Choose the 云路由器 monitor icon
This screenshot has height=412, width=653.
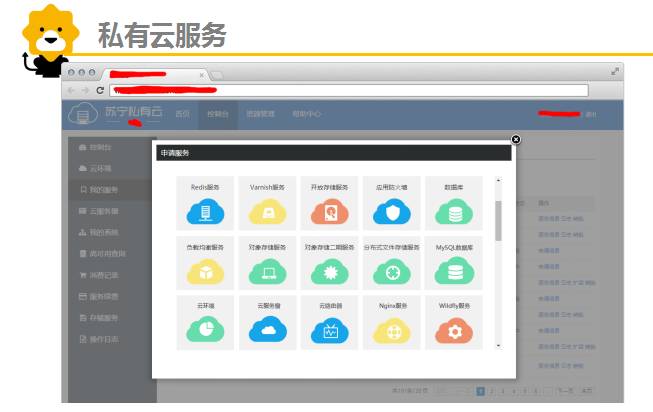[x=329, y=330]
